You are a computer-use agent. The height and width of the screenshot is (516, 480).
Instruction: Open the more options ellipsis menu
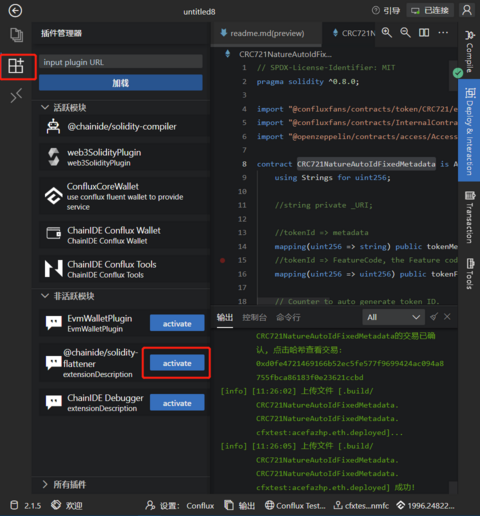(x=443, y=33)
